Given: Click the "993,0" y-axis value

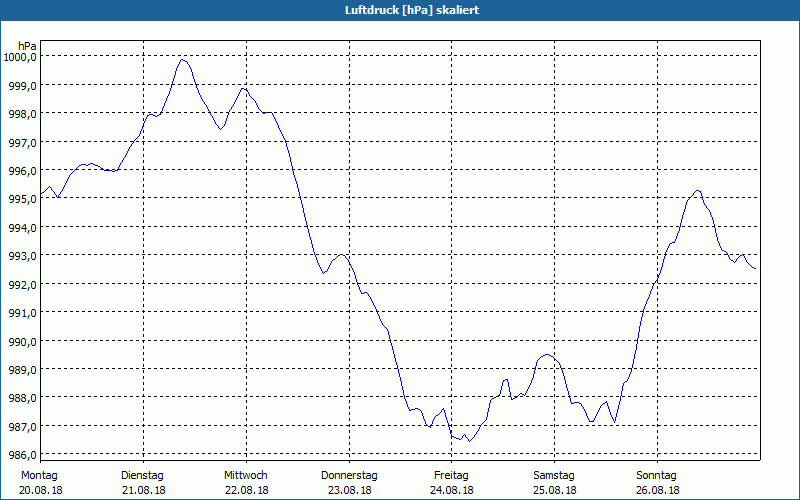Looking at the screenshot, I should click(22, 256).
